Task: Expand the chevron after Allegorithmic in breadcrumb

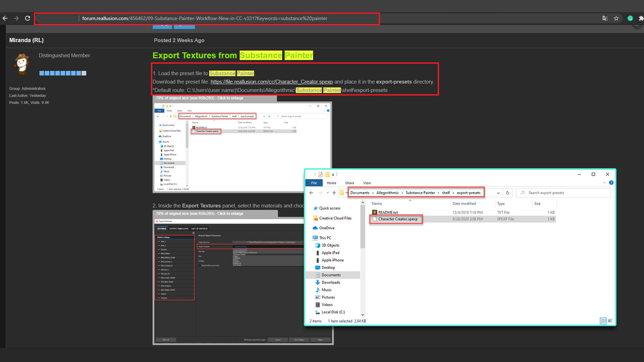Action: [x=402, y=193]
